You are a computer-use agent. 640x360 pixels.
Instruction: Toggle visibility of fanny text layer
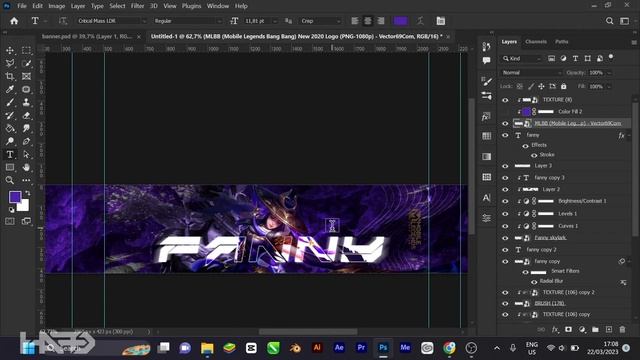point(505,135)
